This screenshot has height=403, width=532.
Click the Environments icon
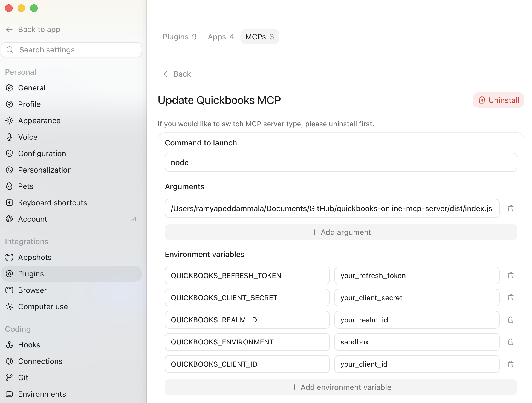click(x=9, y=394)
